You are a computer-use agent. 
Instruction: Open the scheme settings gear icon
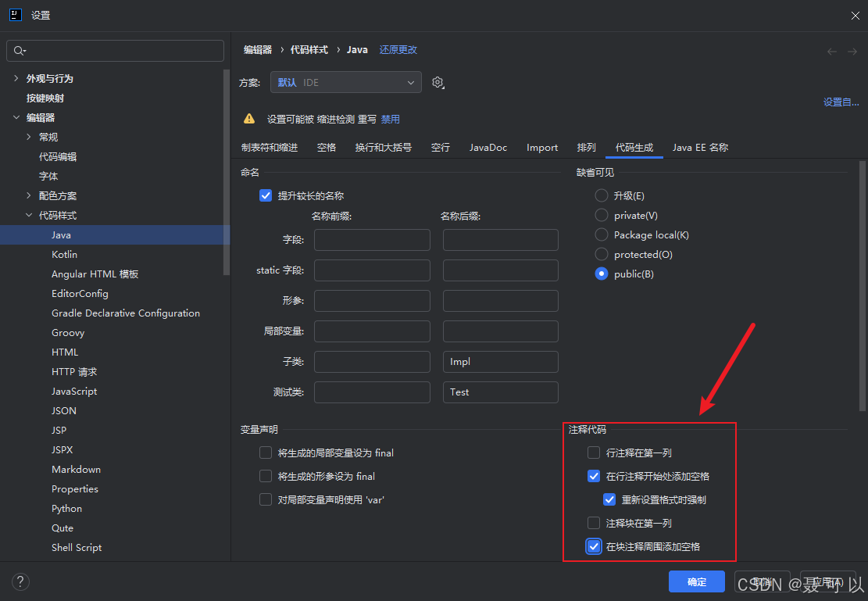(438, 82)
